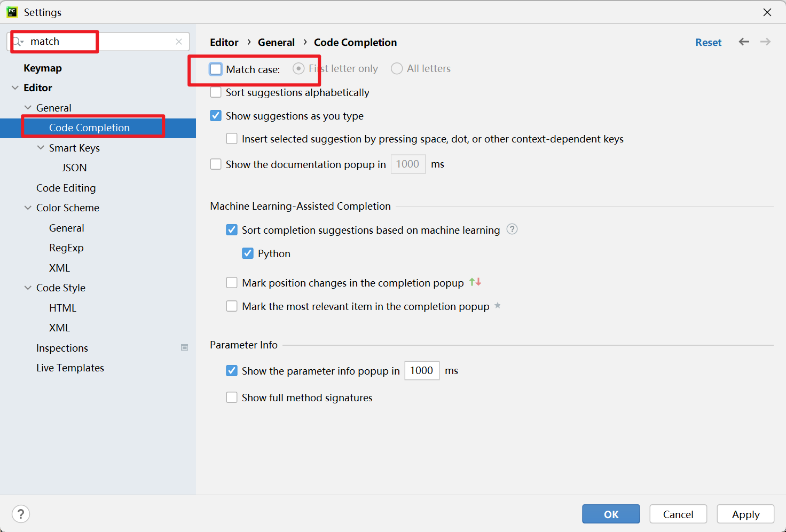Go forward with the right arrow icon

point(765,42)
